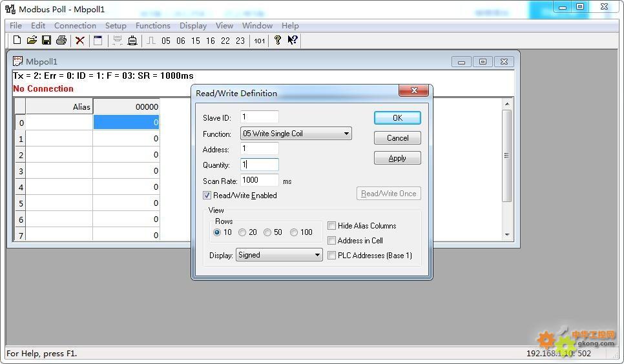
Task: Click the Disconnect plug toolbar icon
Action: tap(132, 41)
